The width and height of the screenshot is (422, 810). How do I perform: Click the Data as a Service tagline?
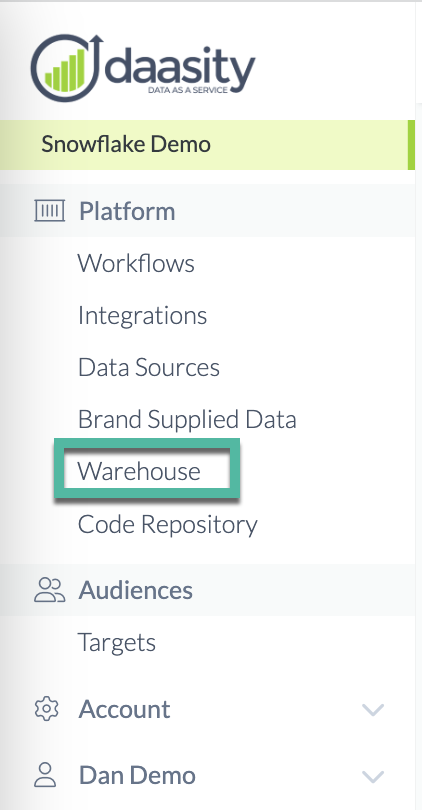point(187,90)
